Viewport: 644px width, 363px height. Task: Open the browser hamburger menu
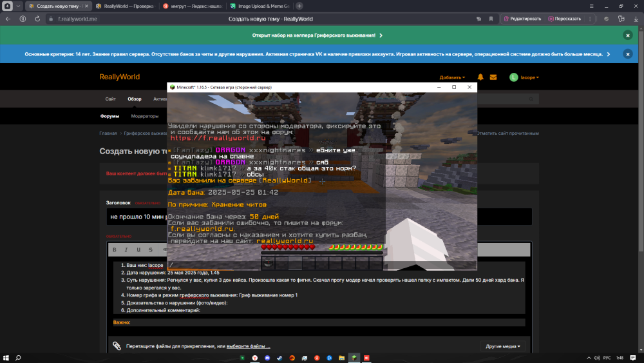coord(591,6)
